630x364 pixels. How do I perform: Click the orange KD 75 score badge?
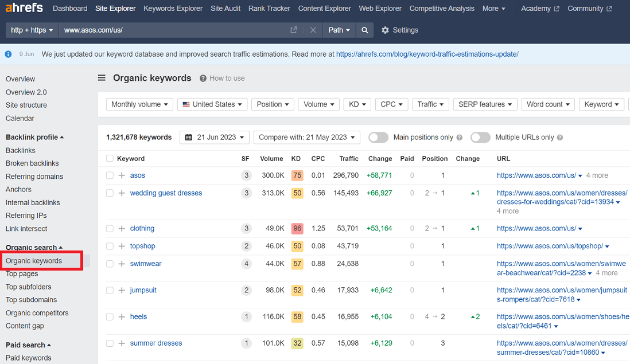click(x=297, y=175)
